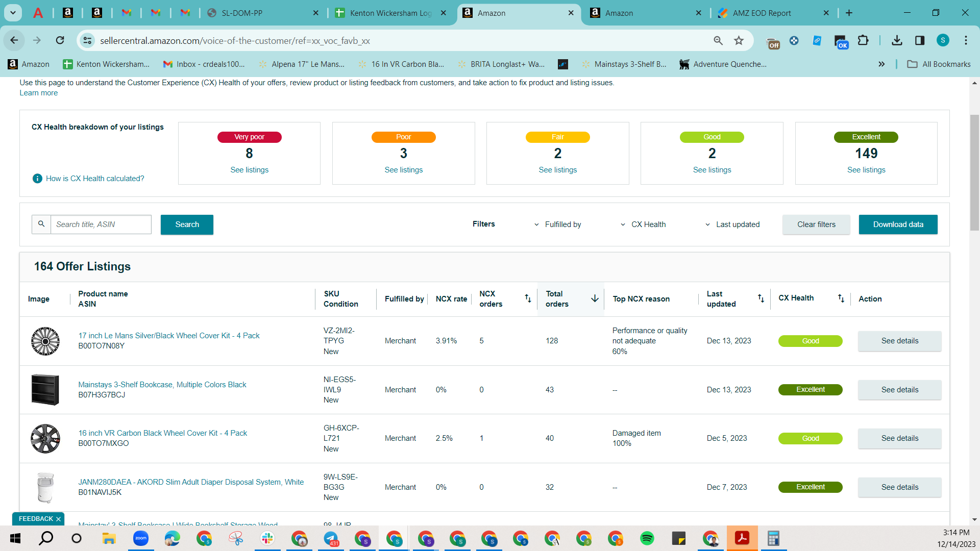Close the AMZ EOD Report tab
Image resolution: width=980 pixels, height=551 pixels.
(826, 13)
